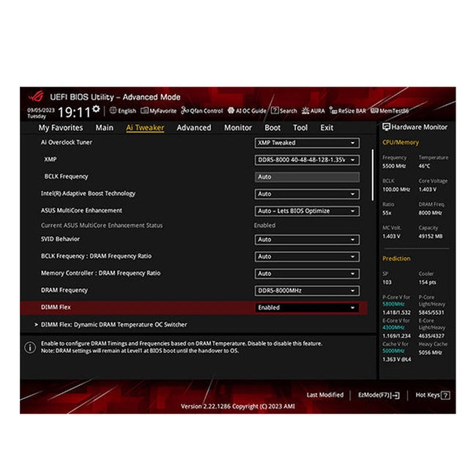Click the 8000 MHz DRAM Freq. value
Viewport: 476px width, 476px height.
430,213
